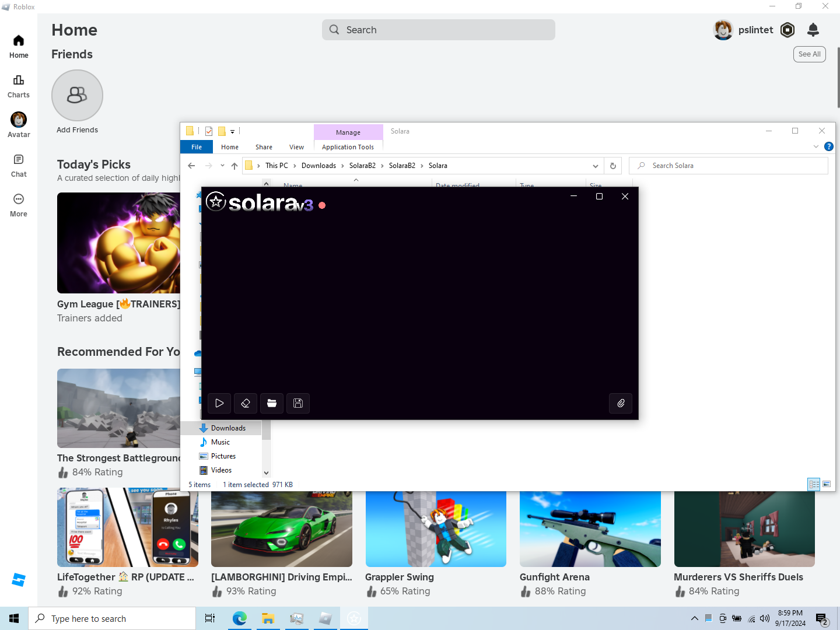Open LAMBORGHINI Driving Empire thumbnail
Image resolution: width=840 pixels, height=630 pixels.
pyautogui.click(x=282, y=529)
